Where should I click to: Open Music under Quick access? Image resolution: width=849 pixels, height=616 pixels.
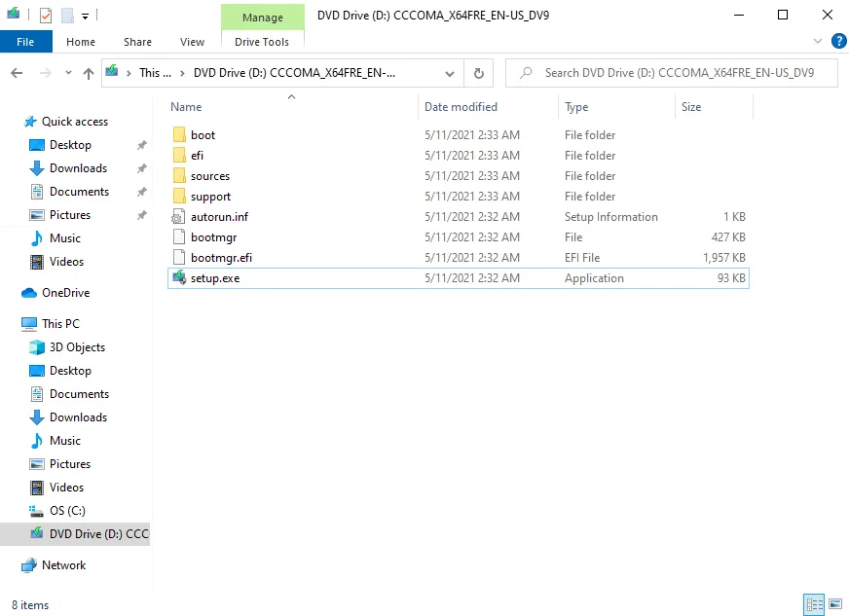(x=65, y=237)
